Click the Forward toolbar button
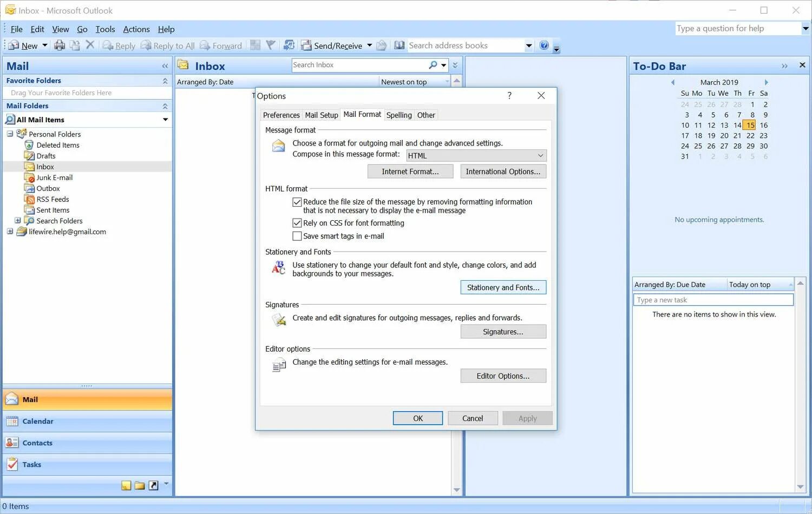The width and height of the screenshot is (812, 514). [221, 46]
